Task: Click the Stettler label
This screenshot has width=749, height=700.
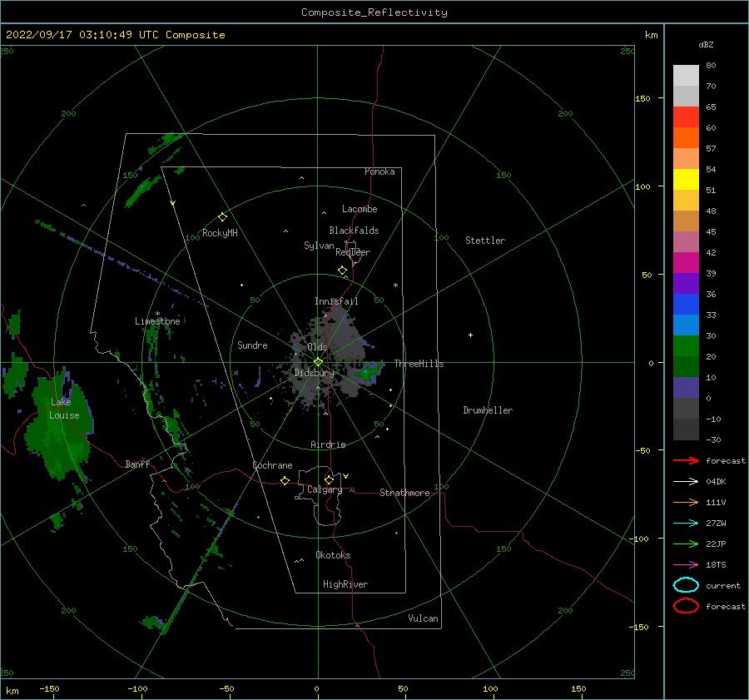Action: (x=485, y=241)
